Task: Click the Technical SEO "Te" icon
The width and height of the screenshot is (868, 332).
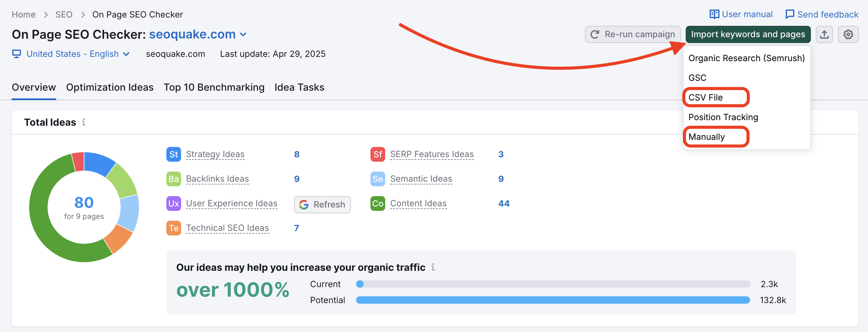Action: point(173,228)
